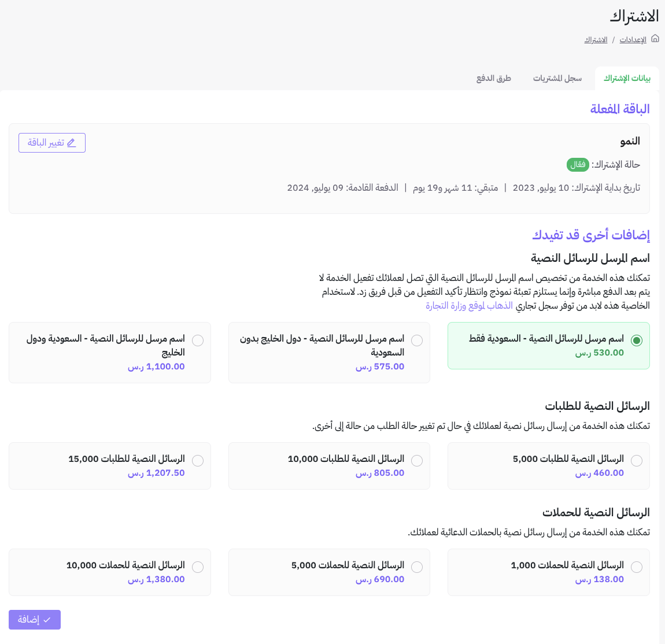Click the متبقي: 11 شهر و19 يوم text
Screen dimensions: 665x644
[x=456, y=188]
